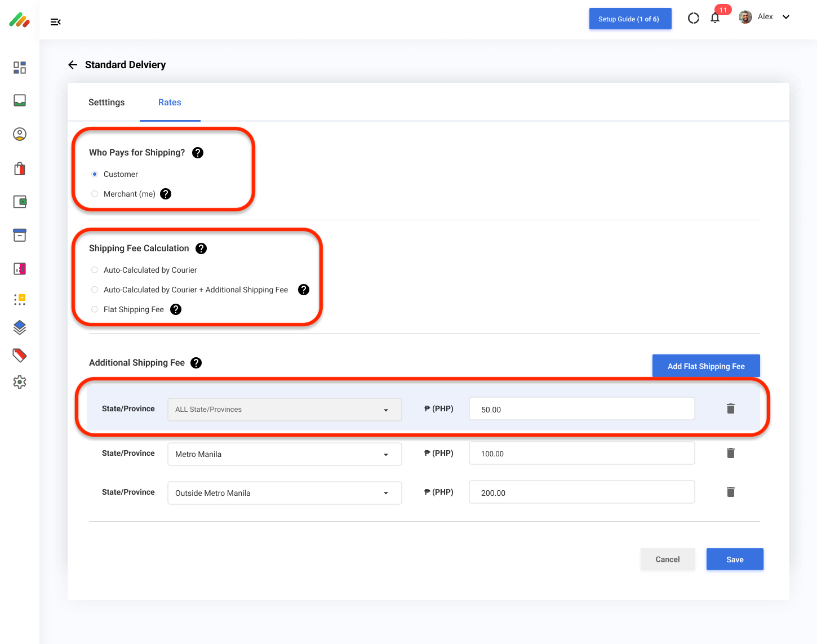Open the Metro Manila state dropdown

[284, 454]
